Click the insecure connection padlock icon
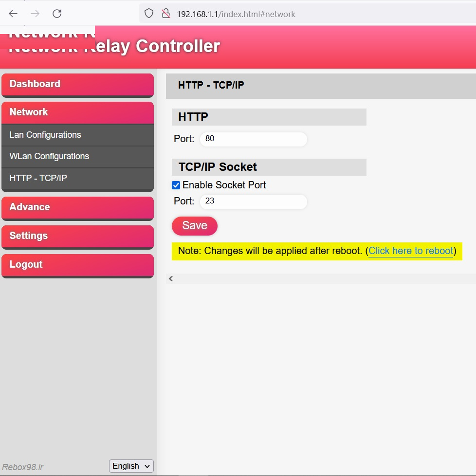Screen dimensions: 476x476 165,14
